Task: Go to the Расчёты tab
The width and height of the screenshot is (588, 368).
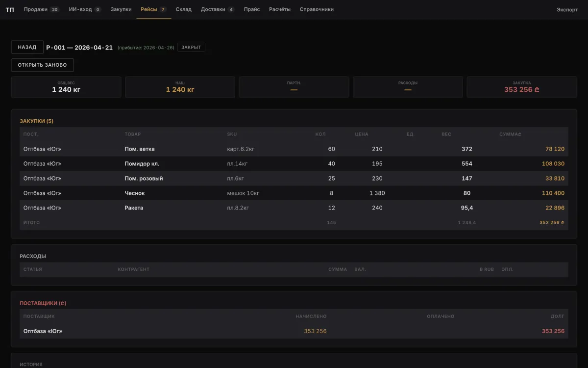Action: point(280,9)
